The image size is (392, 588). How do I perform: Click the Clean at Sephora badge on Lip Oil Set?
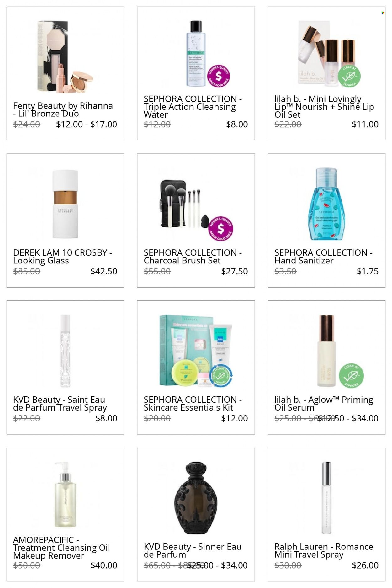[x=349, y=76]
